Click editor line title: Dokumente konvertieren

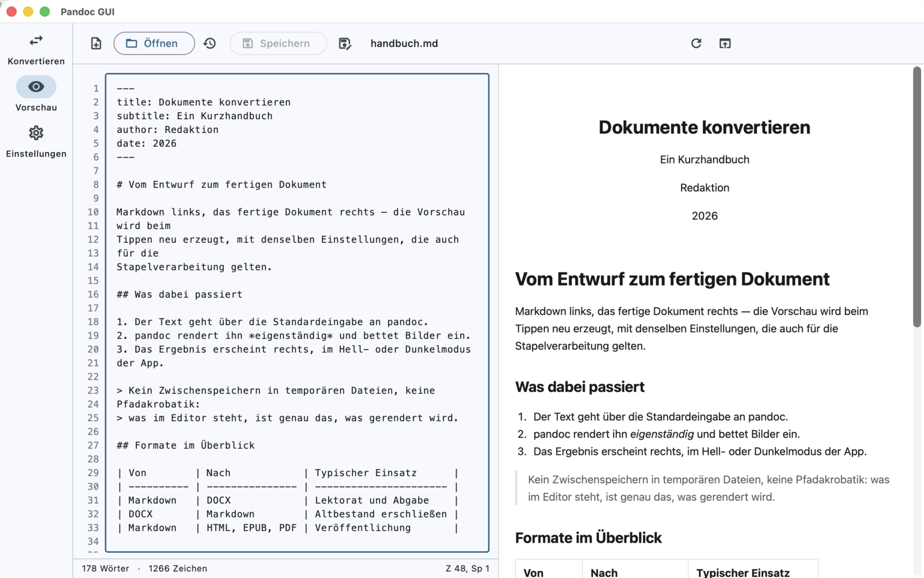(204, 102)
